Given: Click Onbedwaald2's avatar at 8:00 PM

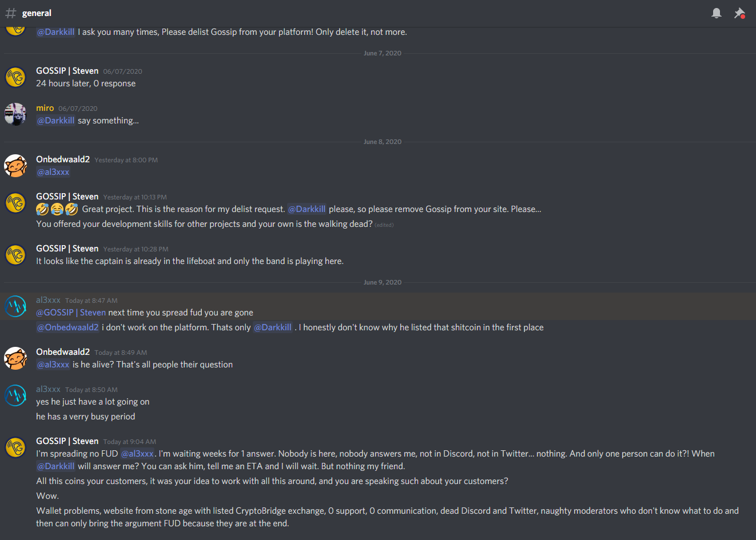Looking at the screenshot, I should pyautogui.click(x=15, y=166).
